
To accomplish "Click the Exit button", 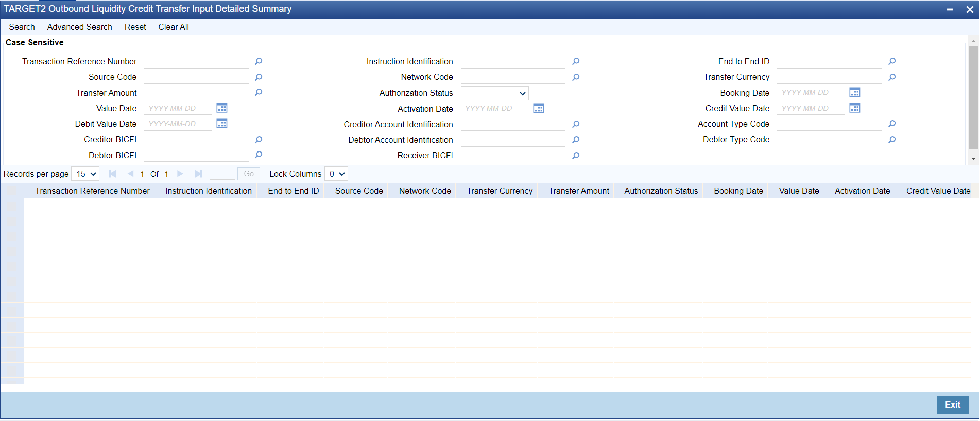I will [x=952, y=405].
